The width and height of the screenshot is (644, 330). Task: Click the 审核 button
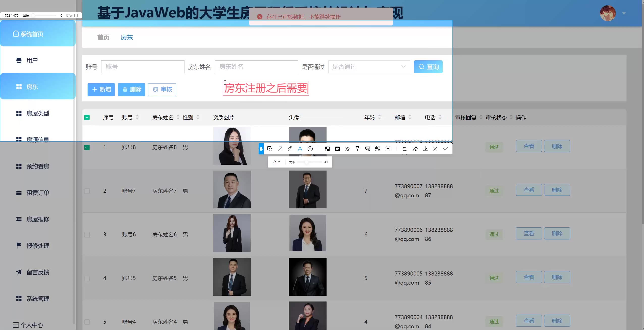pyautogui.click(x=162, y=90)
